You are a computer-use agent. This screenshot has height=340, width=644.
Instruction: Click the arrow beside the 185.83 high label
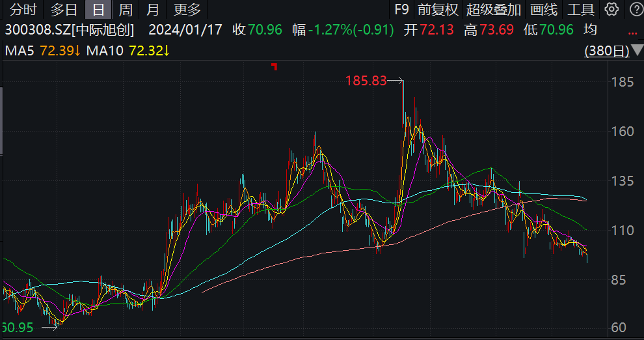[395, 81]
